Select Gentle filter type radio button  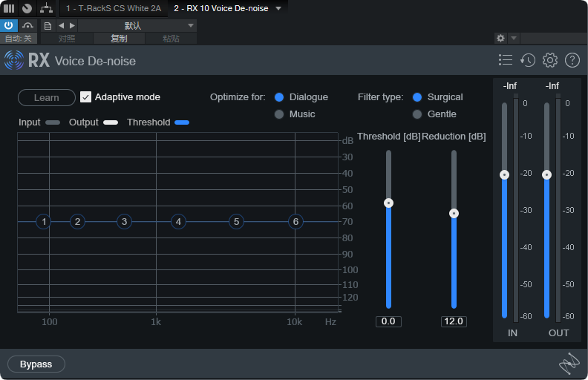(x=417, y=114)
